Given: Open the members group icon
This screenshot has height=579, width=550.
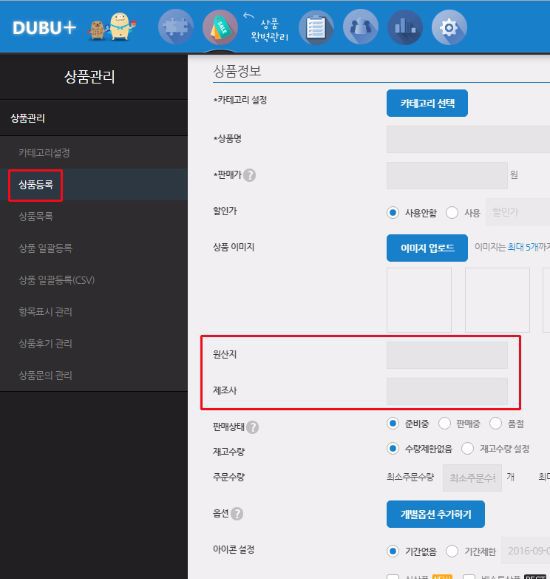Looking at the screenshot, I should [361, 27].
